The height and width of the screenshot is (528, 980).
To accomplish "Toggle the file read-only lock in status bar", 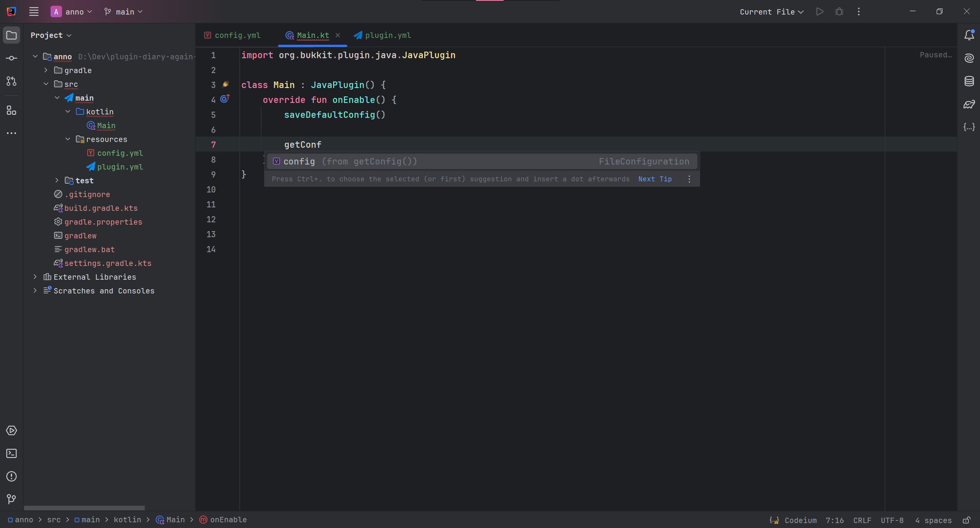I will click(x=967, y=520).
